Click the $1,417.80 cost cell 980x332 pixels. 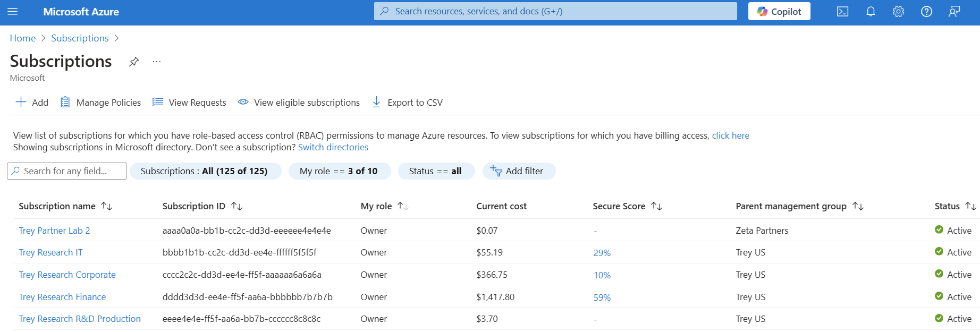(495, 297)
